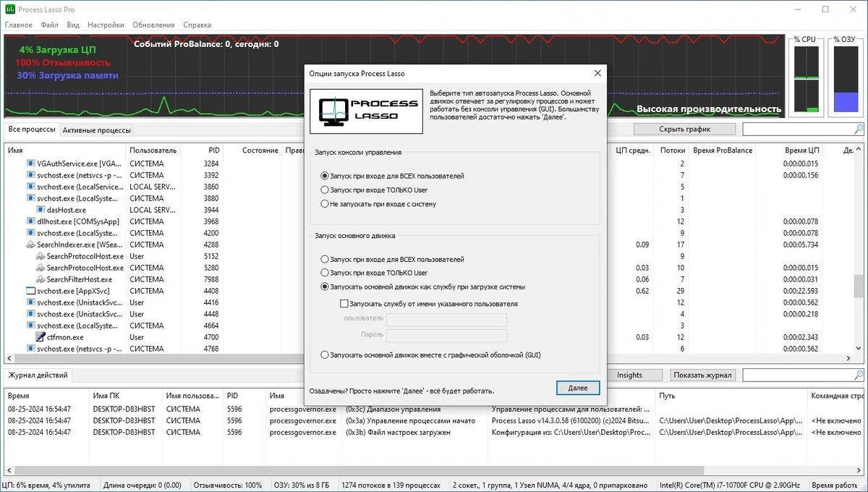Click log entry 'Управление процессами начато'
The image size is (868, 492).
[411, 420]
